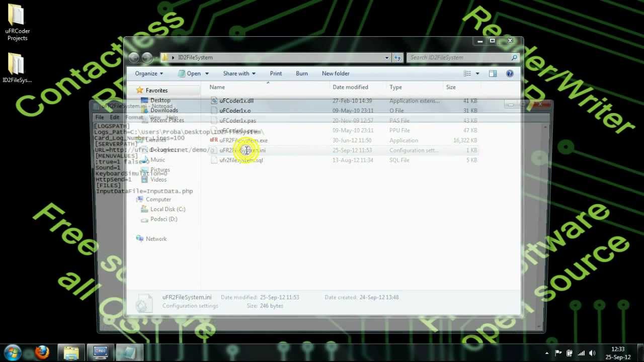
Task: Open Notepad Edit menu
Action: coord(115,117)
